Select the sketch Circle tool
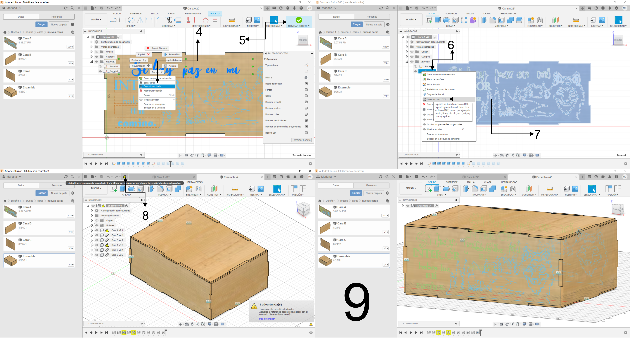The width and height of the screenshot is (630, 364). tap(131, 20)
